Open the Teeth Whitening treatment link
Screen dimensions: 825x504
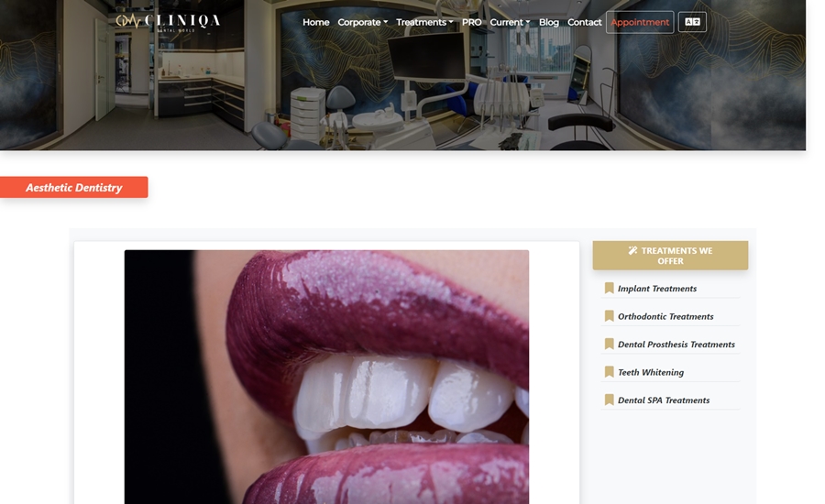(650, 372)
